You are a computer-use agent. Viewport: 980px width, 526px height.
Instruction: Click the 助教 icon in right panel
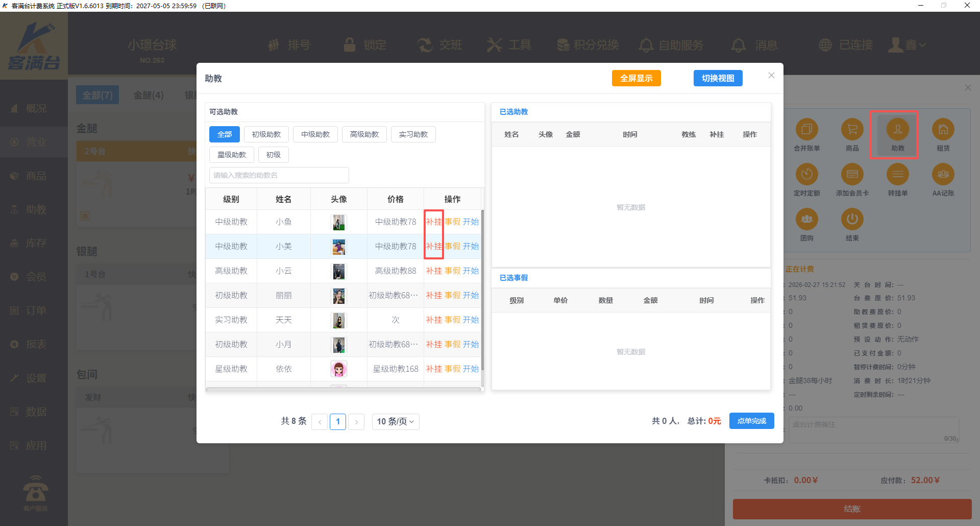[x=897, y=130]
